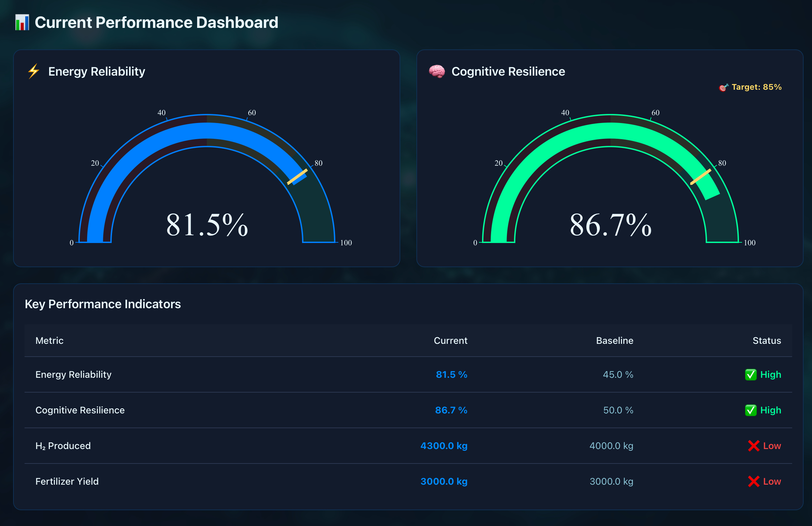The width and height of the screenshot is (812, 526).
Task: Click the Metric column header
Action: click(49, 340)
